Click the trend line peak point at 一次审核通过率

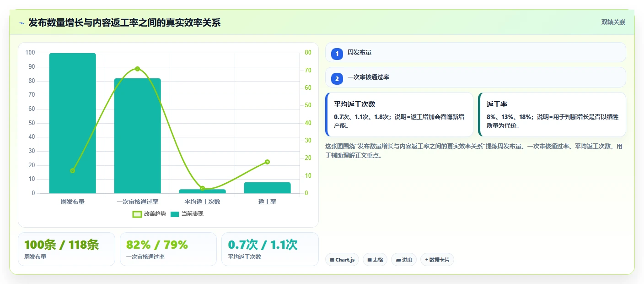137,69
